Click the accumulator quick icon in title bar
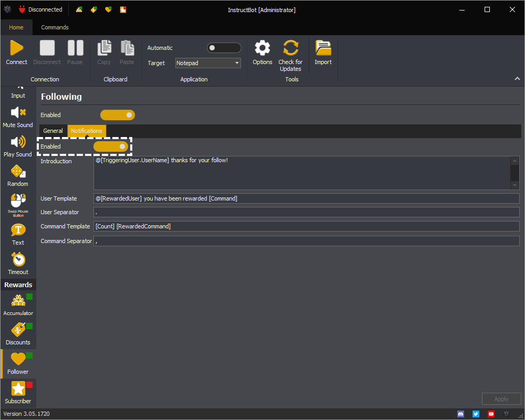This screenshot has height=420, width=525. point(79,10)
